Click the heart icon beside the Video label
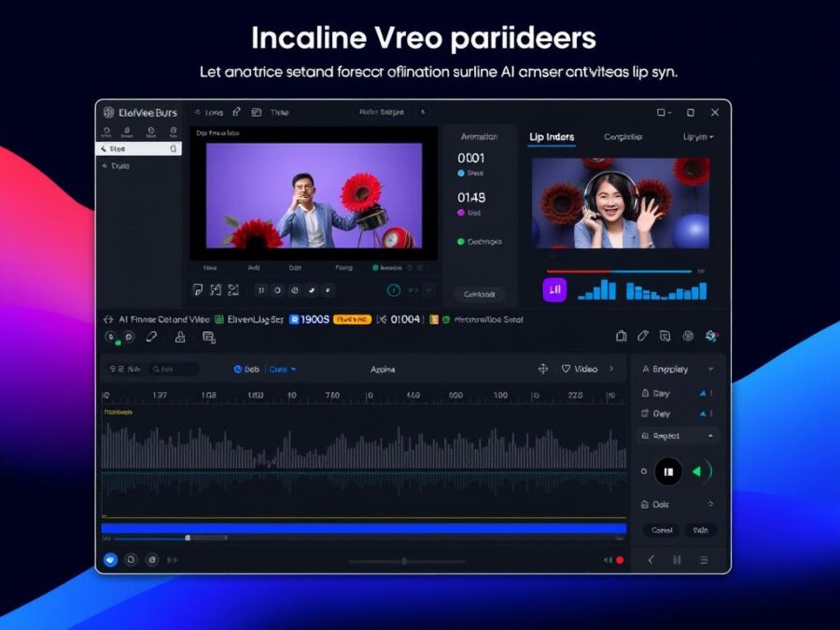This screenshot has height=630, width=840. pyautogui.click(x=566, y=369)
